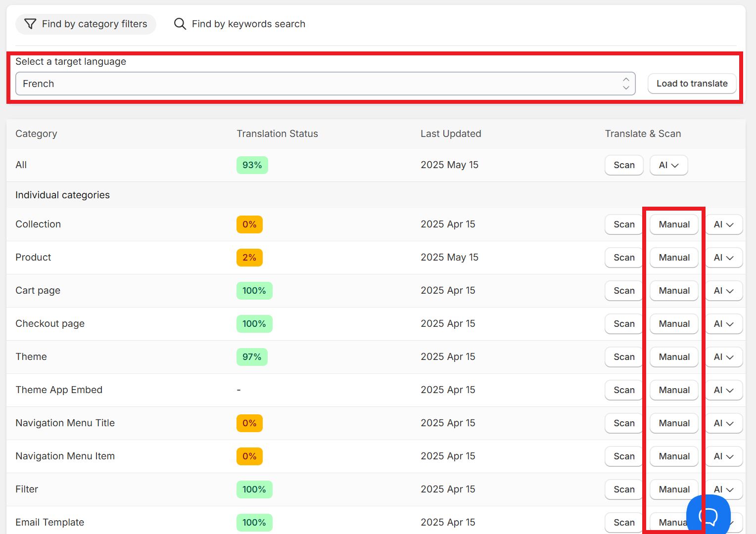Click the 97% status badge for Theme
Viewport: 756px width, 534px height.
click(252, 357)
